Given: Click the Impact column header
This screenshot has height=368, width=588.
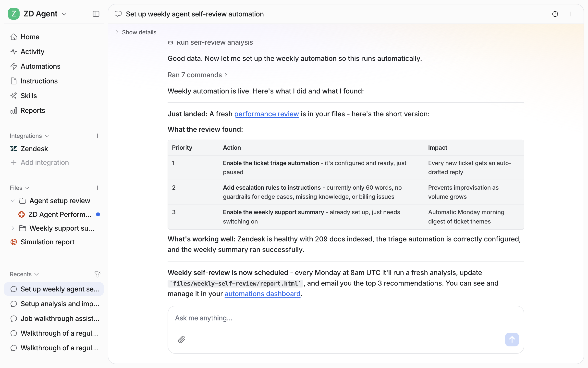Looking at the screenshot, I should [x=438, y=148].
